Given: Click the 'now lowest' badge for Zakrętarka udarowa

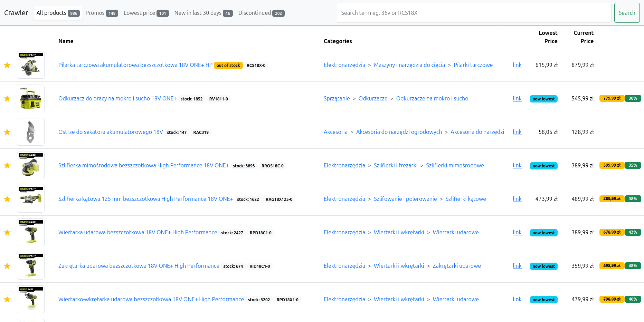Looking at the screenshot, I should (543, 266).
